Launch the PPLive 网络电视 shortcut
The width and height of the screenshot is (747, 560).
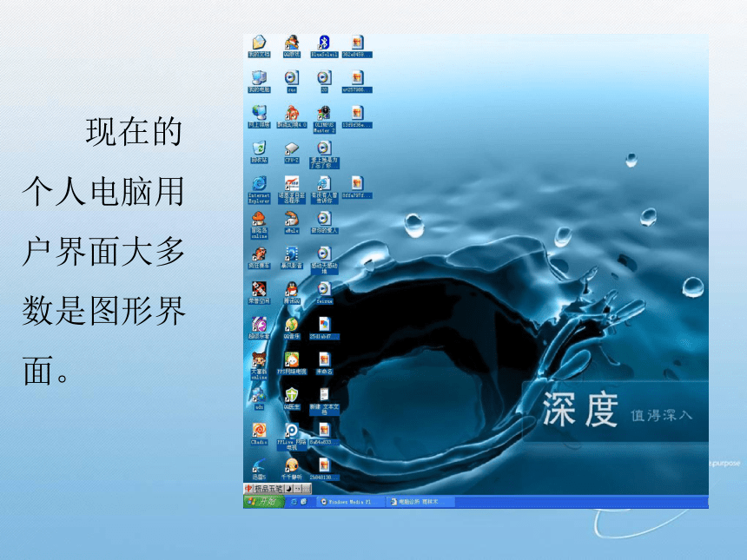point(292,436)
